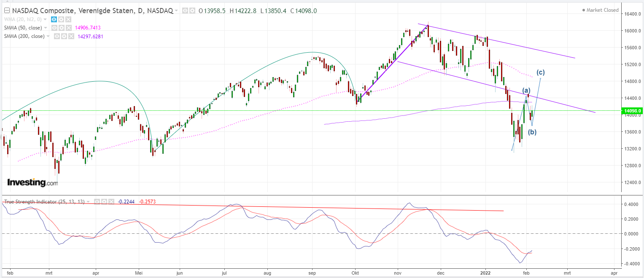644x278 pixels.
Task: Click the open price value O 13958.5
Action: pos(213,11)
